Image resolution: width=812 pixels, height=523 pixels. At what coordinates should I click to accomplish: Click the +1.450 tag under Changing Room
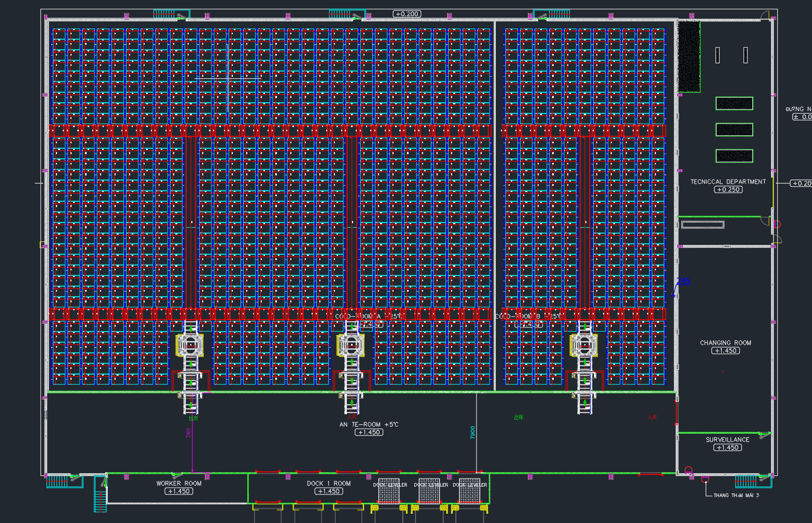pos(725,351)
